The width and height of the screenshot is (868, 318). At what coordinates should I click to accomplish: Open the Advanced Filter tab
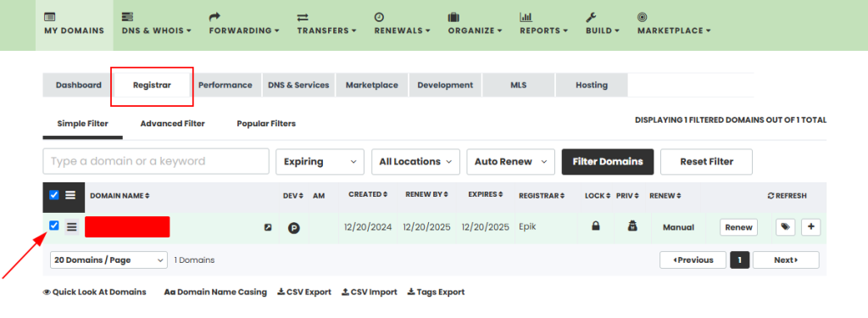tap(173, 124)
